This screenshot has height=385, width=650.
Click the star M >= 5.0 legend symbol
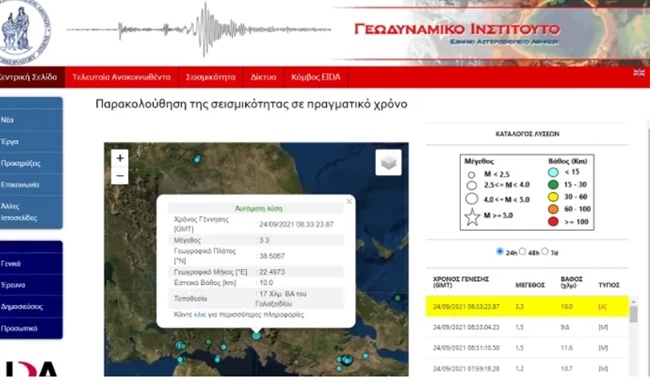[472, 217]
